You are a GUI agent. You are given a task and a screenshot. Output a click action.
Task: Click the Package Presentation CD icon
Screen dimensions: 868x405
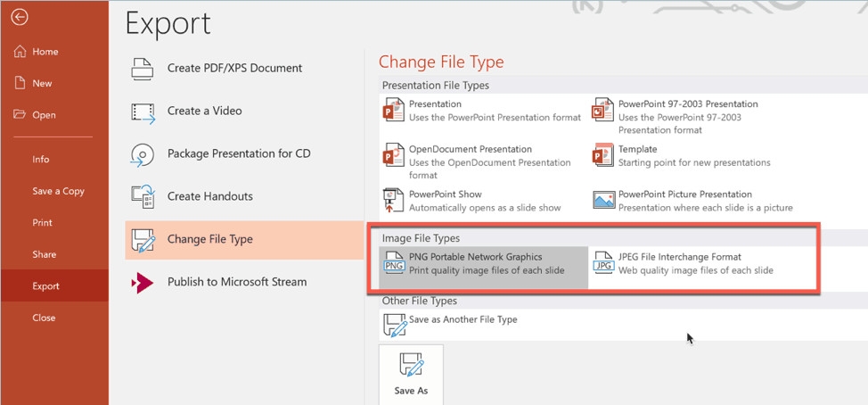point(143,153)
